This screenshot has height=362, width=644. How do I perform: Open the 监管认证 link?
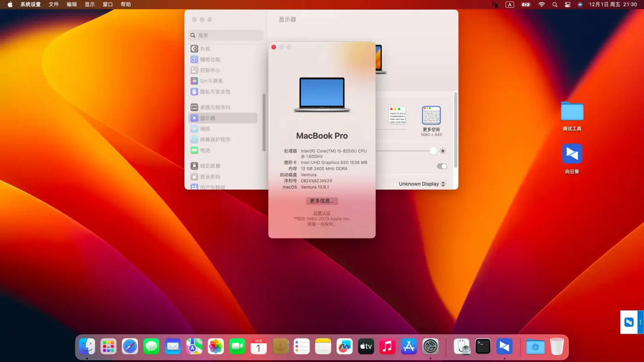click(x=322, y=213)
